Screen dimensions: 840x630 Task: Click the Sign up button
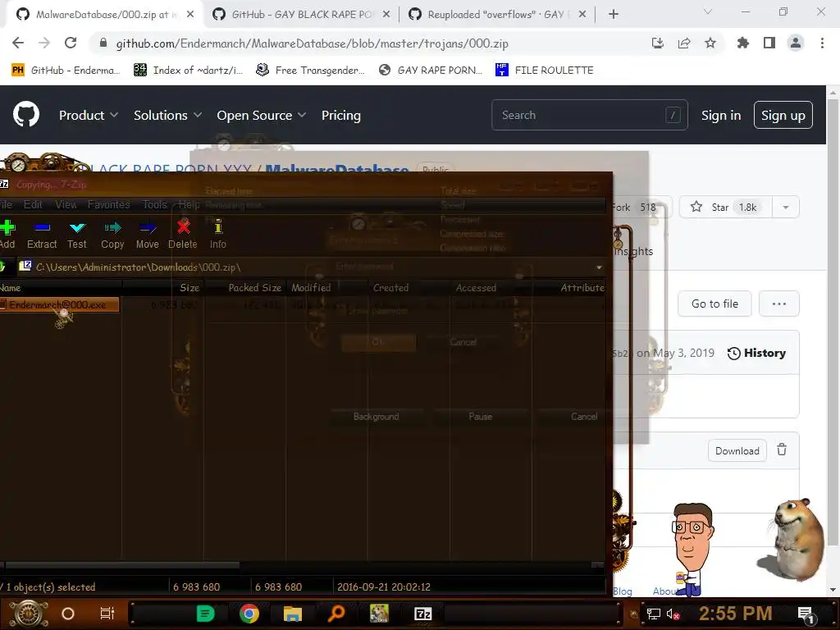[x=783, y=115]
